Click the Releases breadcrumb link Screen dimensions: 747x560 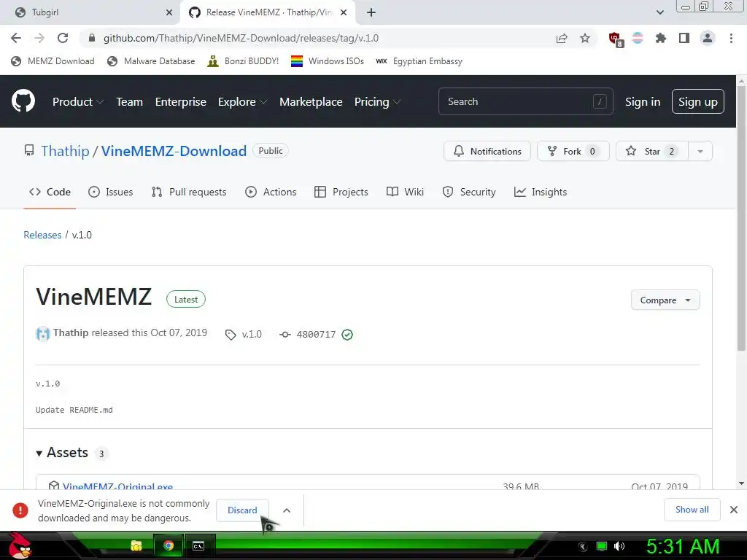42,235
